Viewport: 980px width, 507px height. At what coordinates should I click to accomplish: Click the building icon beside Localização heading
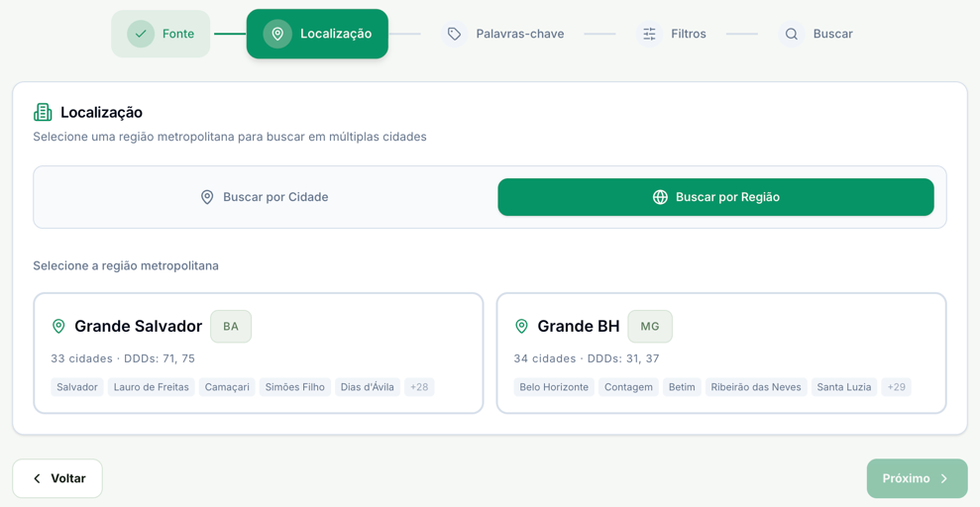coord(43,112)
